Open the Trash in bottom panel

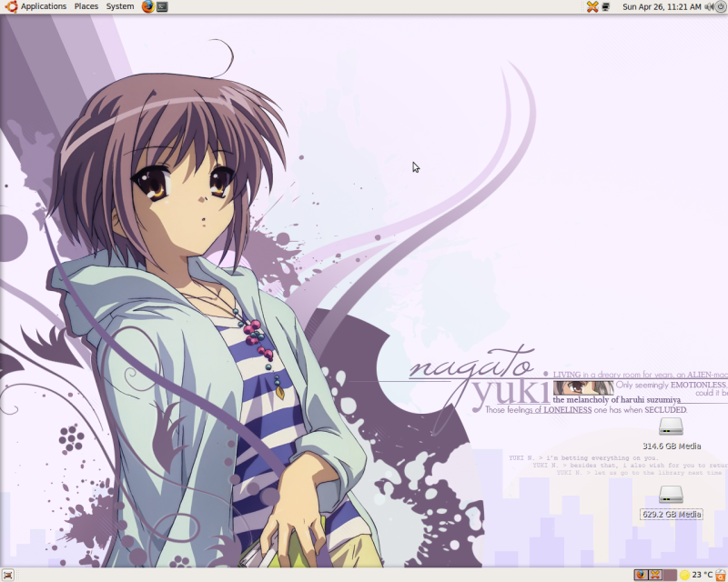(x=721, y=575)
